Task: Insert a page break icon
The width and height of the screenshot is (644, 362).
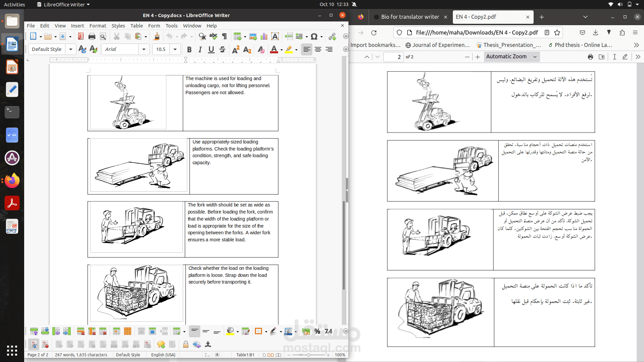Action: tap(288, 37)
